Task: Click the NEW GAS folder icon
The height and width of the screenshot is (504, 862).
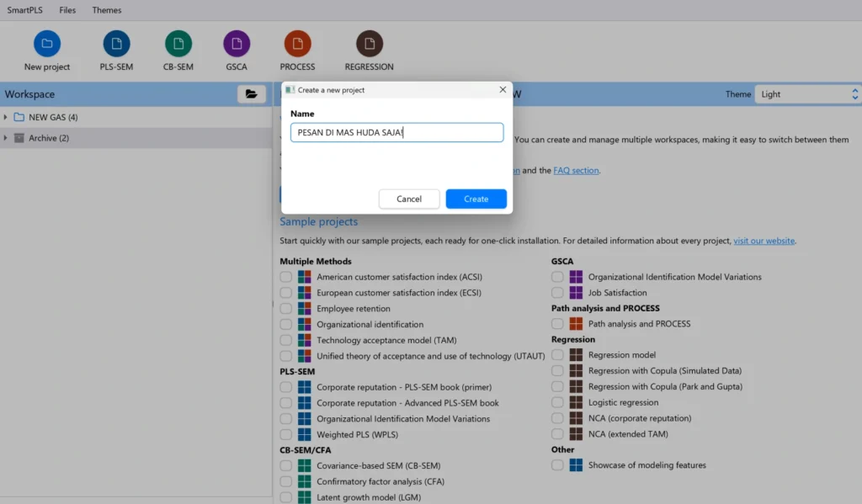Action: tap(19, 117)
